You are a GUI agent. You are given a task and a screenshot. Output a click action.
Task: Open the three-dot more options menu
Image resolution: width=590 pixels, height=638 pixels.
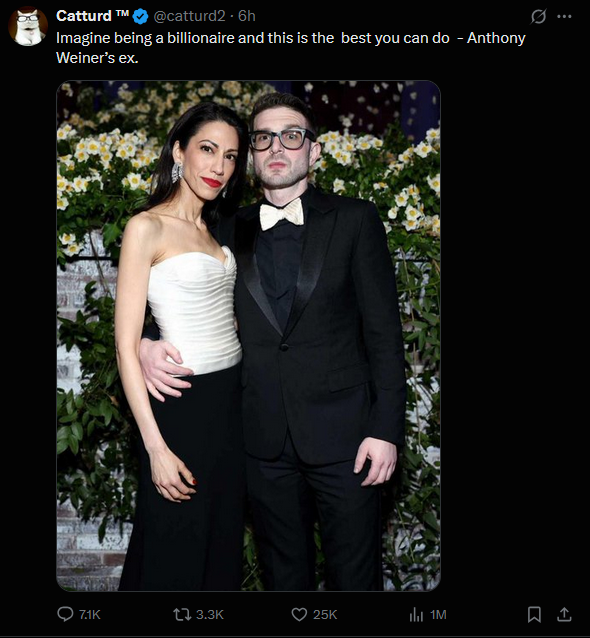[564, 16]
